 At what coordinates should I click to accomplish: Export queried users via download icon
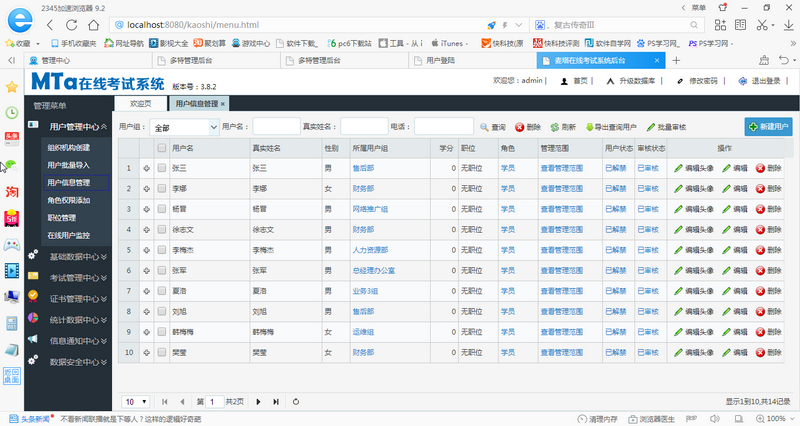point(589,127)
